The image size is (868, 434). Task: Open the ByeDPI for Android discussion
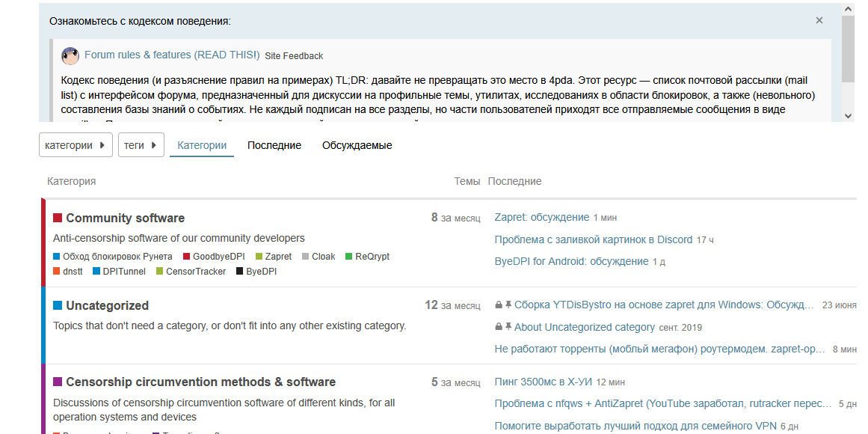[x=571, y=261]
